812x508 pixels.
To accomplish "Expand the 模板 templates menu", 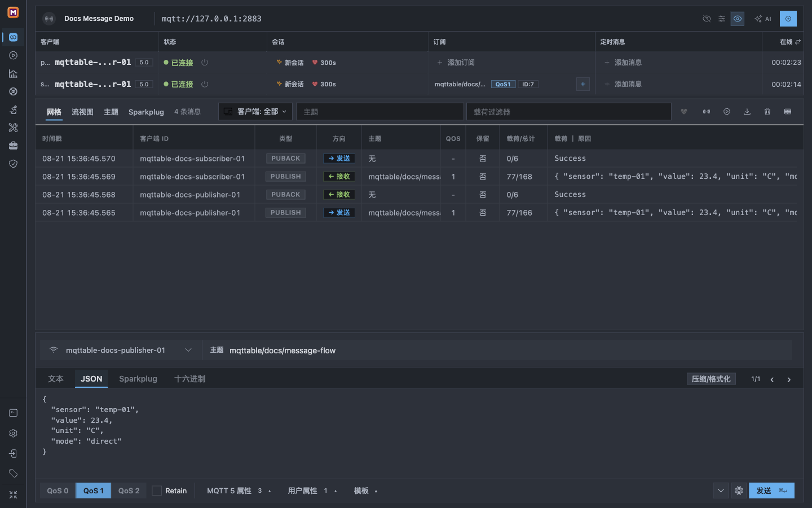I will coord(365,491).
